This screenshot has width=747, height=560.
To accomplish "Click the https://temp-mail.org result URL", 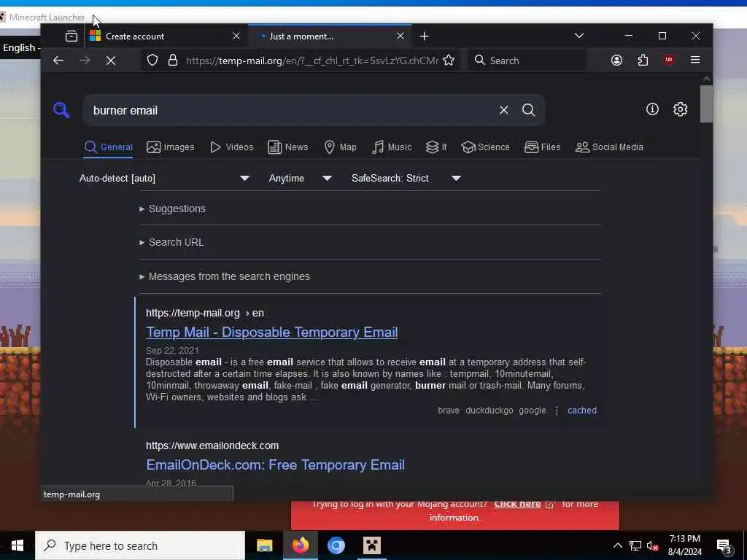I will pos(205,313).
